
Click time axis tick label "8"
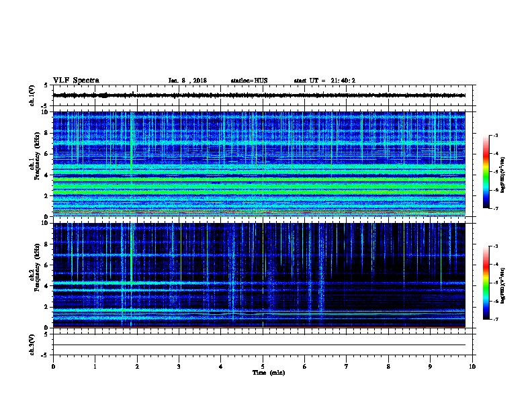388,366
